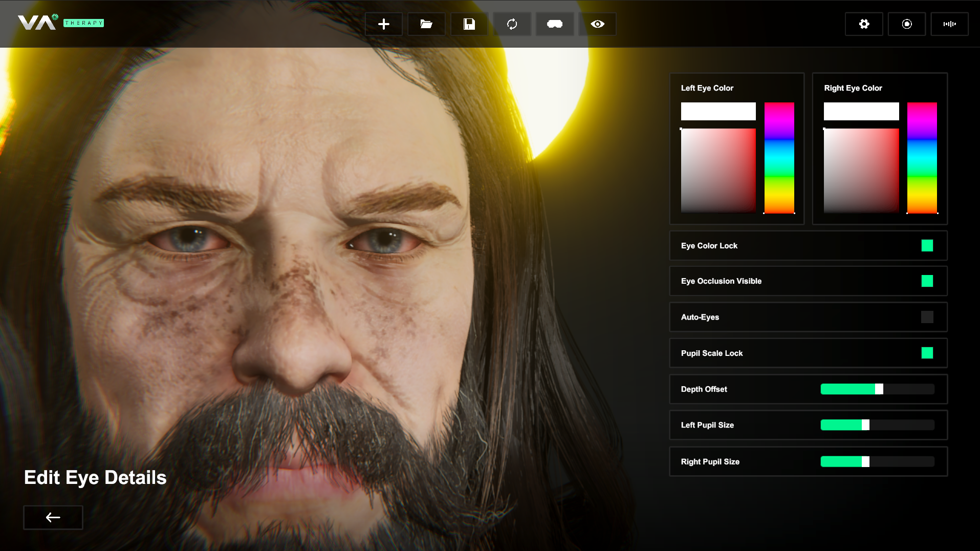Click the Depth Offset slider track
This screenshot has width=980, height=551.
(x=877, y=389)
